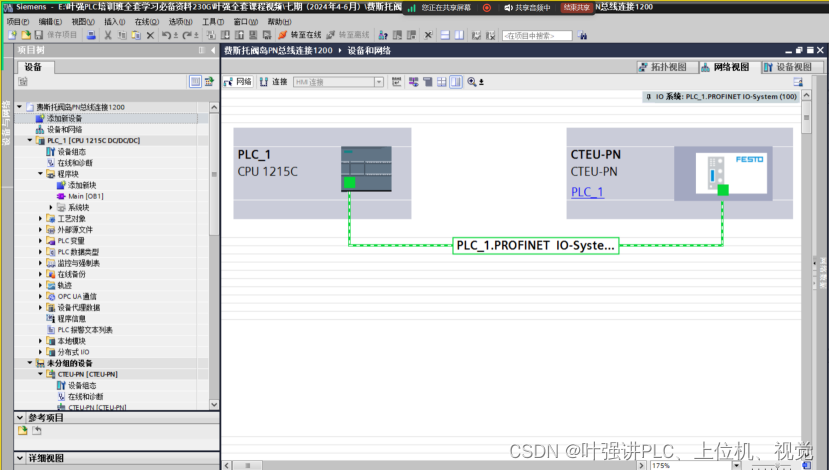Click the Undo arrow icon
Screen dimensions: 829x470
[167, 35]
